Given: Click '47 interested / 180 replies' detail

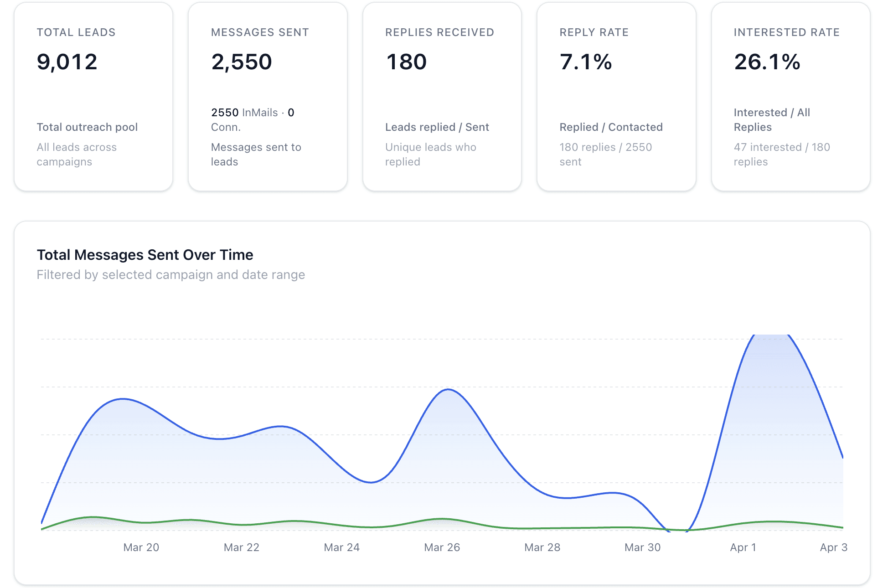Looking at the screenshot, I should (782, 155).
